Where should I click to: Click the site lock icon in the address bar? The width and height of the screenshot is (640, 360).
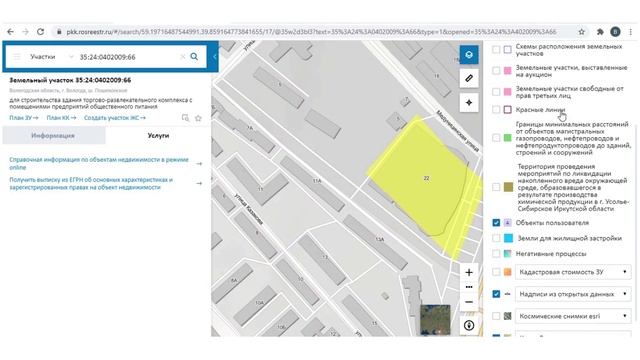[59, 31]
